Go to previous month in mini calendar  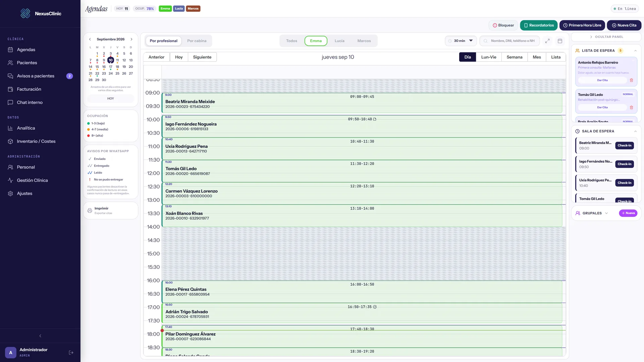tap(90, 39)
